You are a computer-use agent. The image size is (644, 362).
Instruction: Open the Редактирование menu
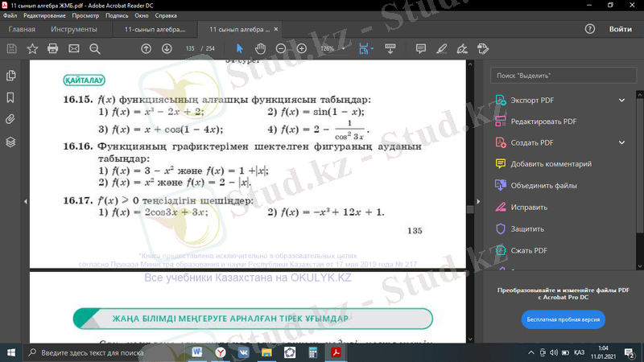click(x=43, y=15)
